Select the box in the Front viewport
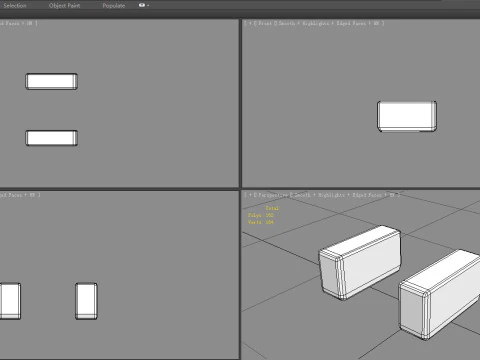The height and width of the screenshot is (360, 480). pyautogui.click(x=407, y=116)
